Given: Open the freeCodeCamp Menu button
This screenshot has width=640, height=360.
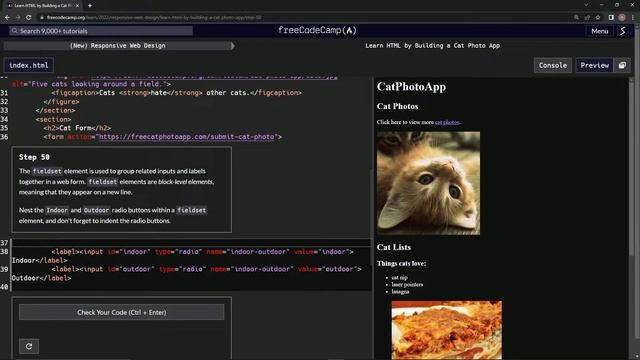Looking at the screenshot, I should [600, 31].
